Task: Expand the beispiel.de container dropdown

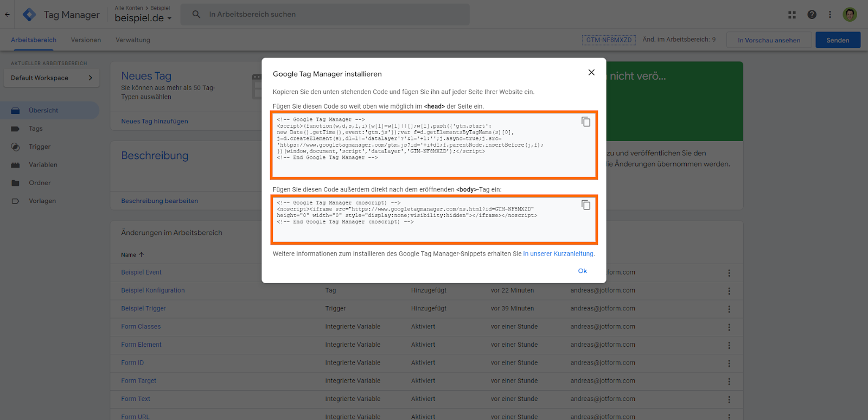Action: (143, 18)
